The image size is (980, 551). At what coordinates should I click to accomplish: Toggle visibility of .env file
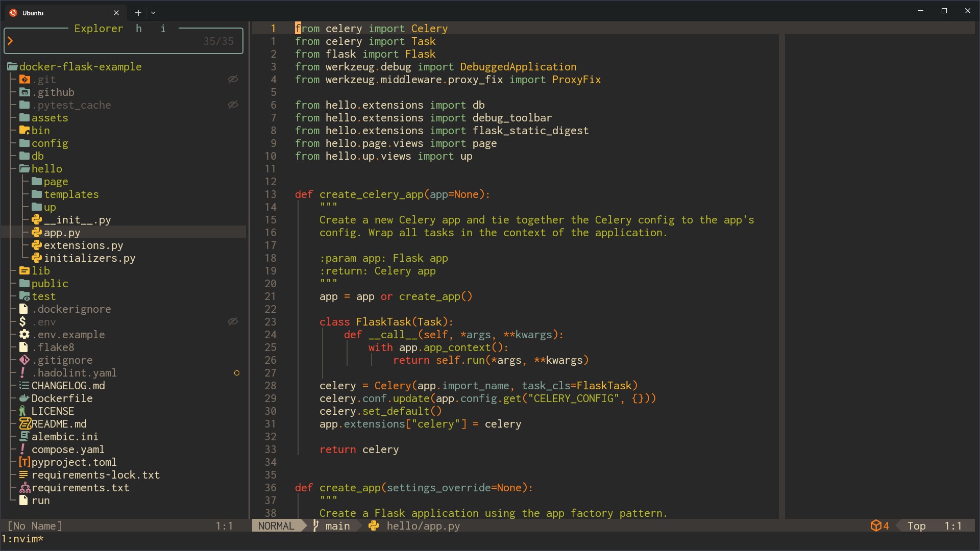point(235,321)
